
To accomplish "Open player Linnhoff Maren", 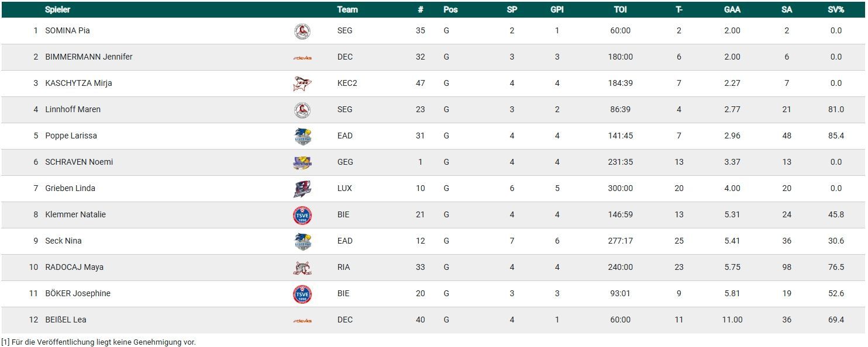I will 73,109.
